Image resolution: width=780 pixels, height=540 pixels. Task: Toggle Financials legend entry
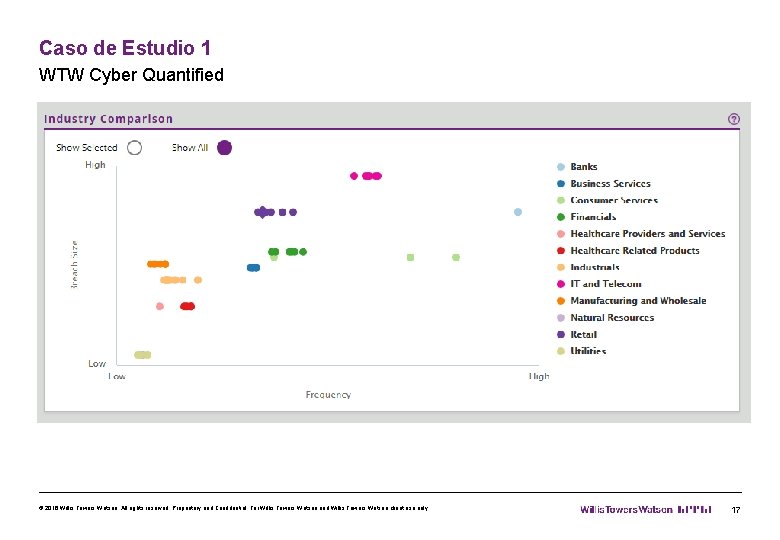click(586, 217)
